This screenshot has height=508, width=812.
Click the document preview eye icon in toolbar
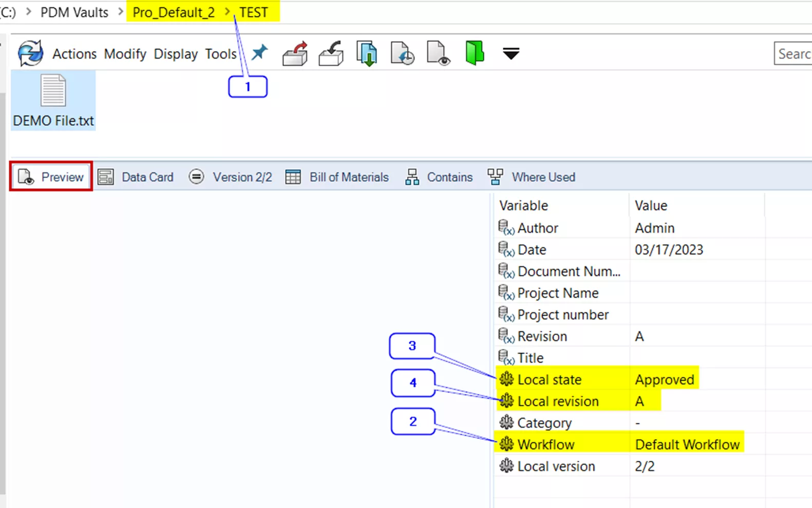click(x=438, y=53)
